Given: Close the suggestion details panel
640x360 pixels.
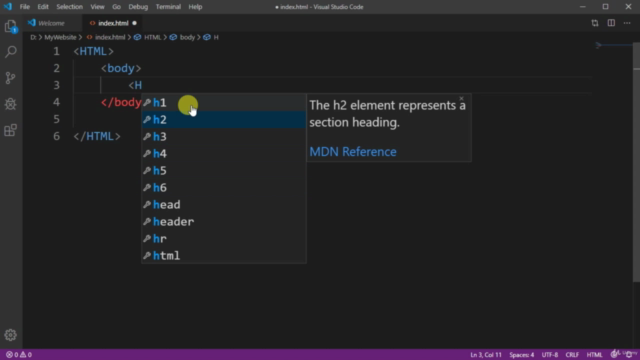Looking at the screenshot, I should (461, 98).
